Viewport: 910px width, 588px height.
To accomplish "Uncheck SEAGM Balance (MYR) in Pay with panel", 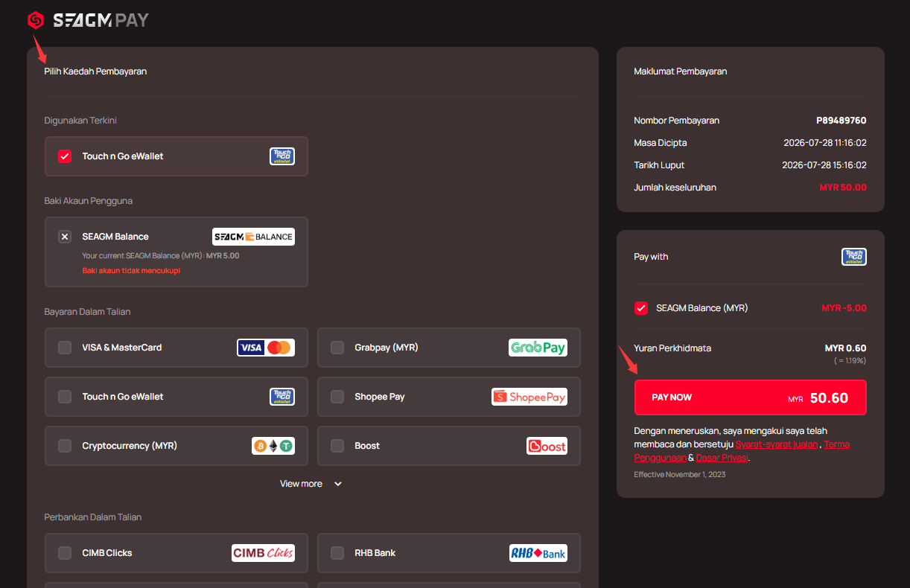I will [640, 308].
